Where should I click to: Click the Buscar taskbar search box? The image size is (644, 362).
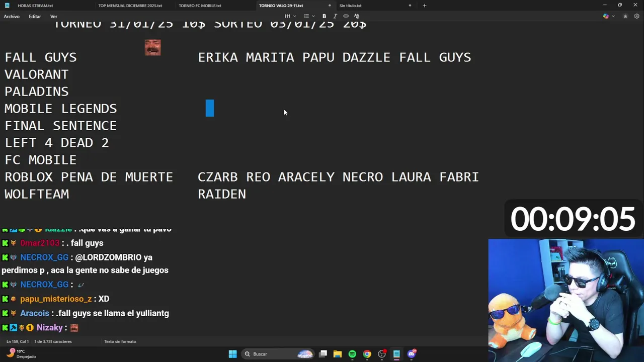pos(278,354)
